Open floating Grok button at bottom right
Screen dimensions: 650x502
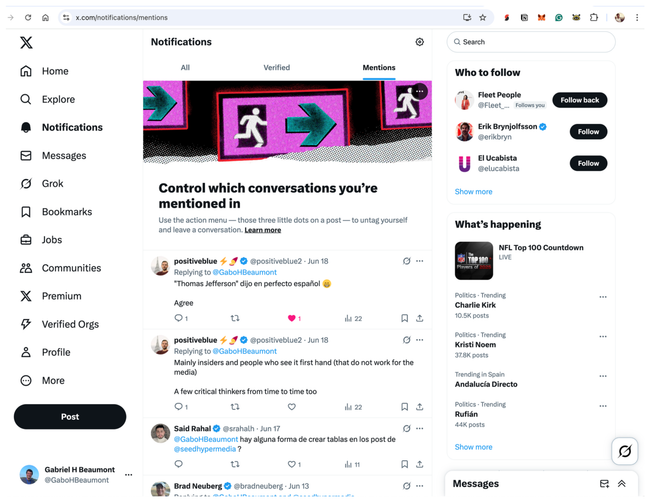pos(625,451)
